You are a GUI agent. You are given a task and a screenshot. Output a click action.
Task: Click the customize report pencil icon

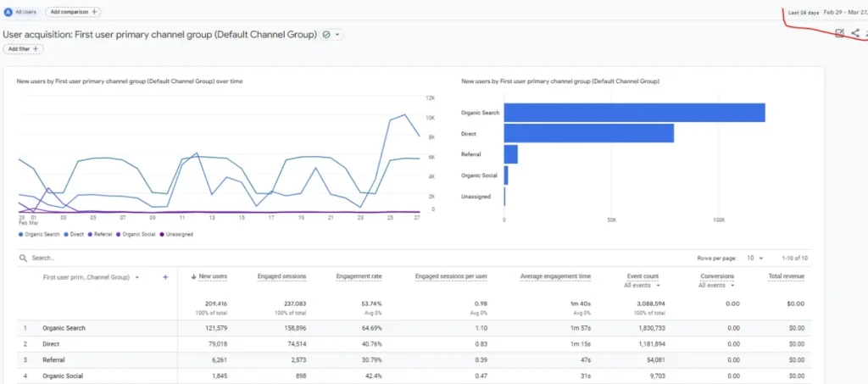[x=839, y=33]
